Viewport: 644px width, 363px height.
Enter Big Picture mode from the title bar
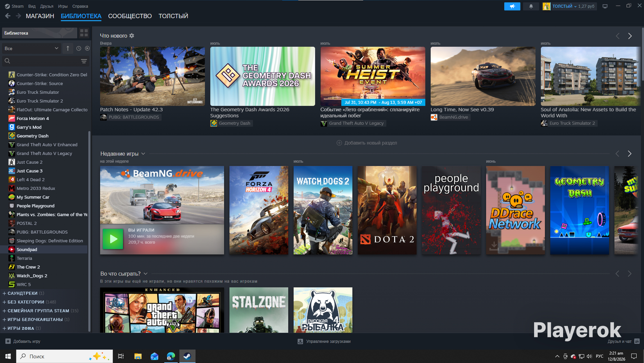(605, 6)
